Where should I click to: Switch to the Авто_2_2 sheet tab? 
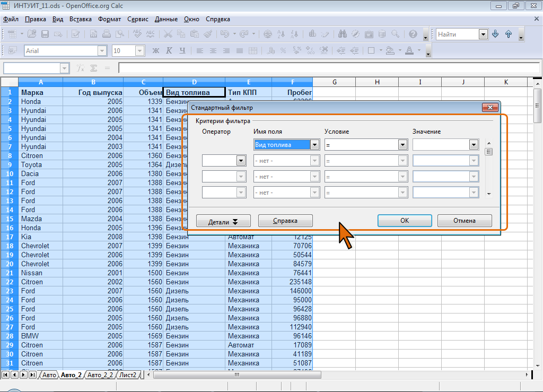[100, 374]
